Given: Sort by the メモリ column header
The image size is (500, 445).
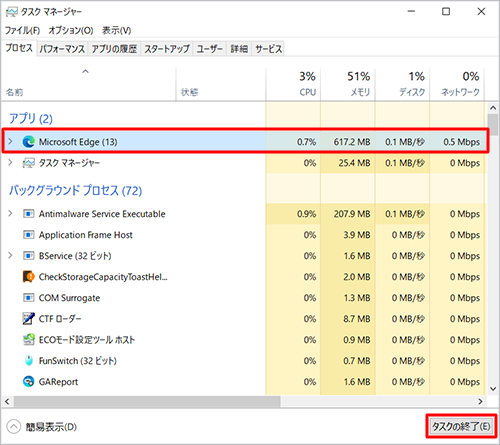Looking at the screenshot, I should (348, 85).
